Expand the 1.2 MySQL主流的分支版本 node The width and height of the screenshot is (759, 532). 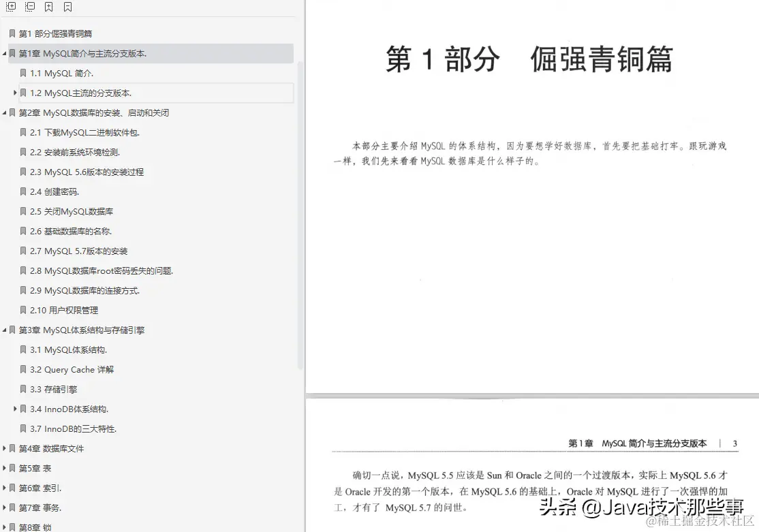pos(15,93)
